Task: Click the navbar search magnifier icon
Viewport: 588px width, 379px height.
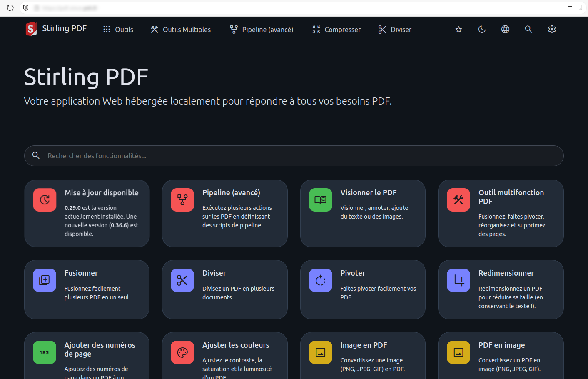Action: [528, 30]
